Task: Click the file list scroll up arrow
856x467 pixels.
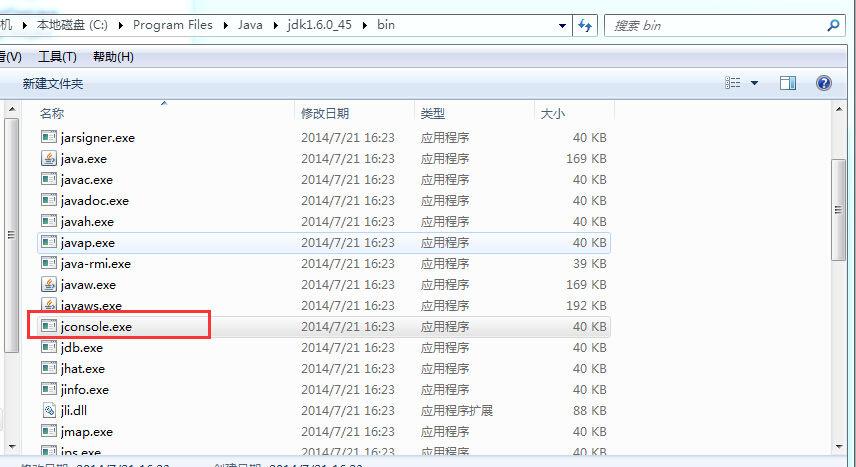Action: click(x=838, y=109)
